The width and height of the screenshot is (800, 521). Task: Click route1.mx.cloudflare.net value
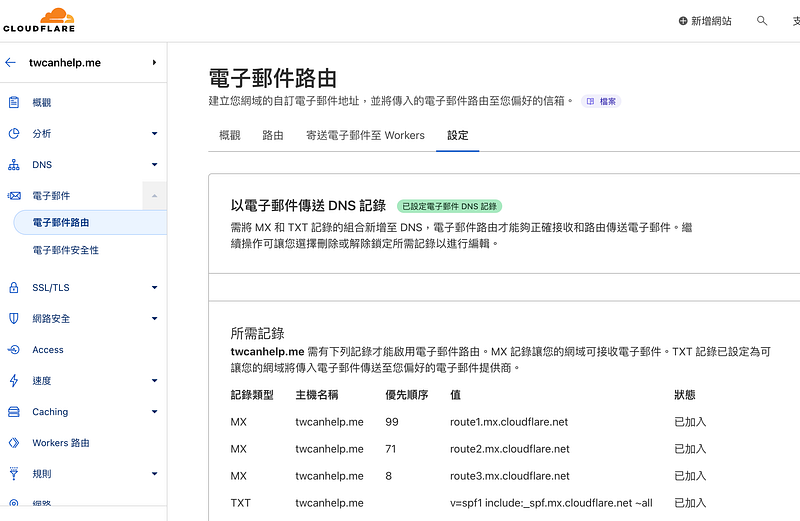click(509, 422)
